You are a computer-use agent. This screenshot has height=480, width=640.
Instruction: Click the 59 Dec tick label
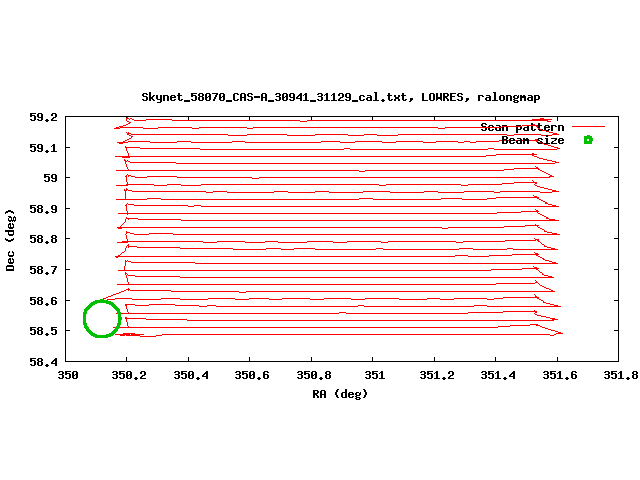pyautogui.click(x=51, y=178)
